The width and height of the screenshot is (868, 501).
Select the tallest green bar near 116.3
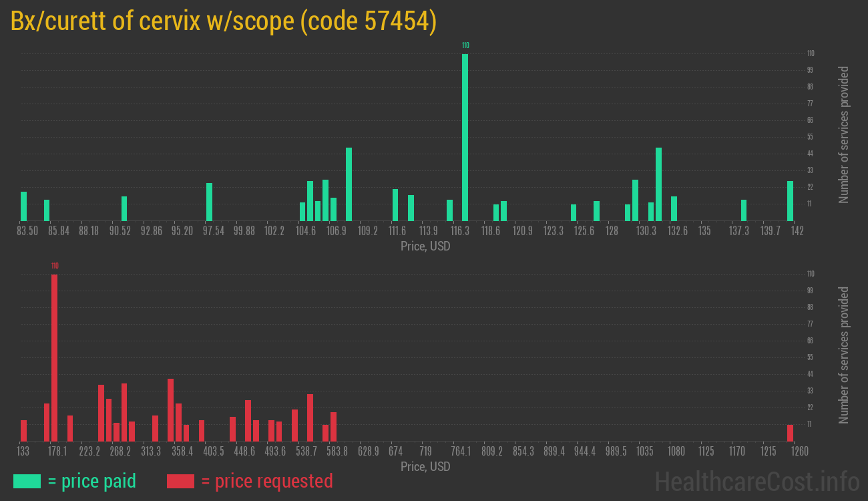click(x=465, y=137)
